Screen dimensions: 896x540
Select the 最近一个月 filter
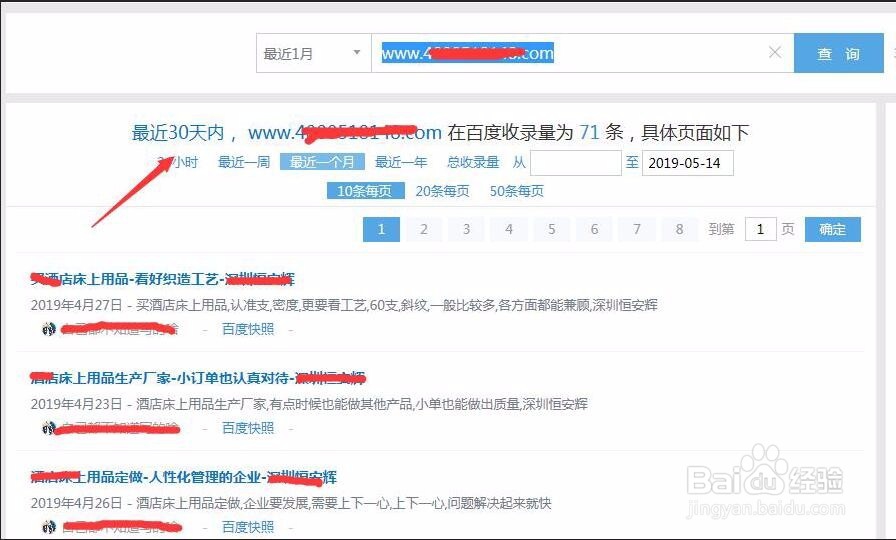click(x=322, y=162)
